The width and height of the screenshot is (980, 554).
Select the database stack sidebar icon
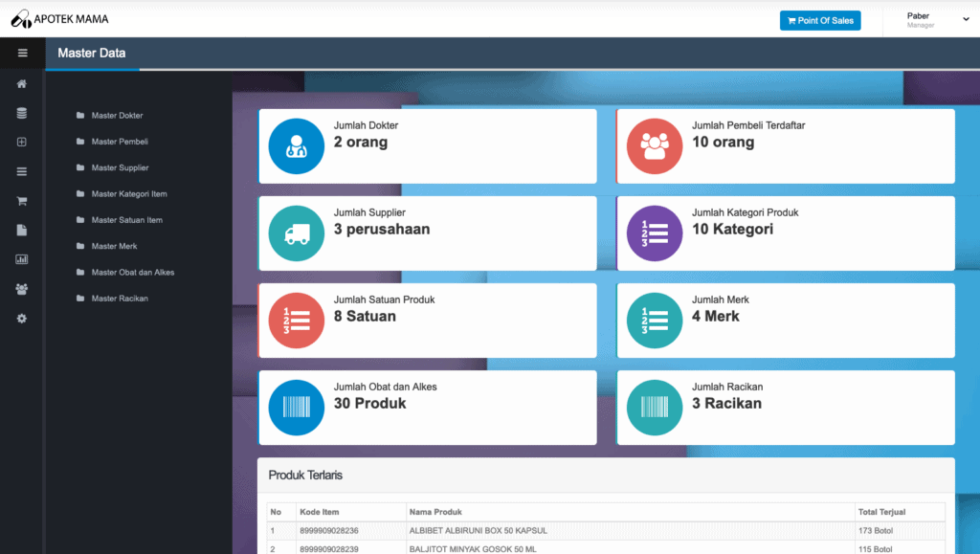[22, 113]
